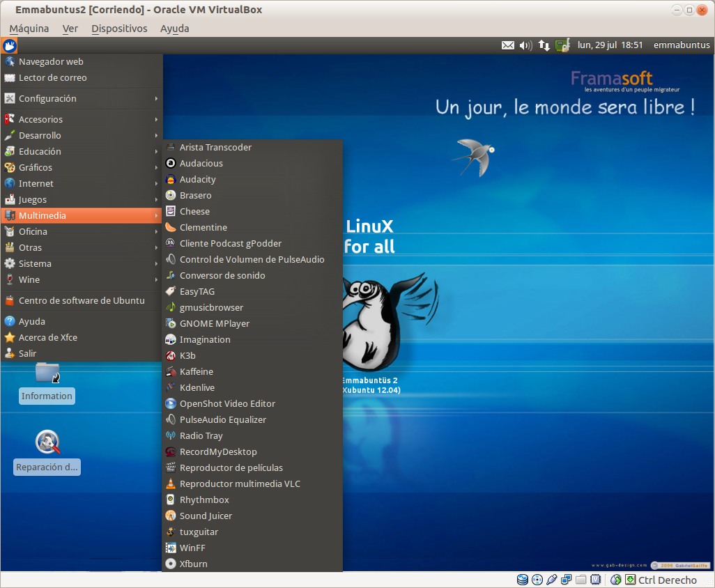Click the VLC cone icon
The width and height of the screenshot is (715, 588).
tap(171, 483)
